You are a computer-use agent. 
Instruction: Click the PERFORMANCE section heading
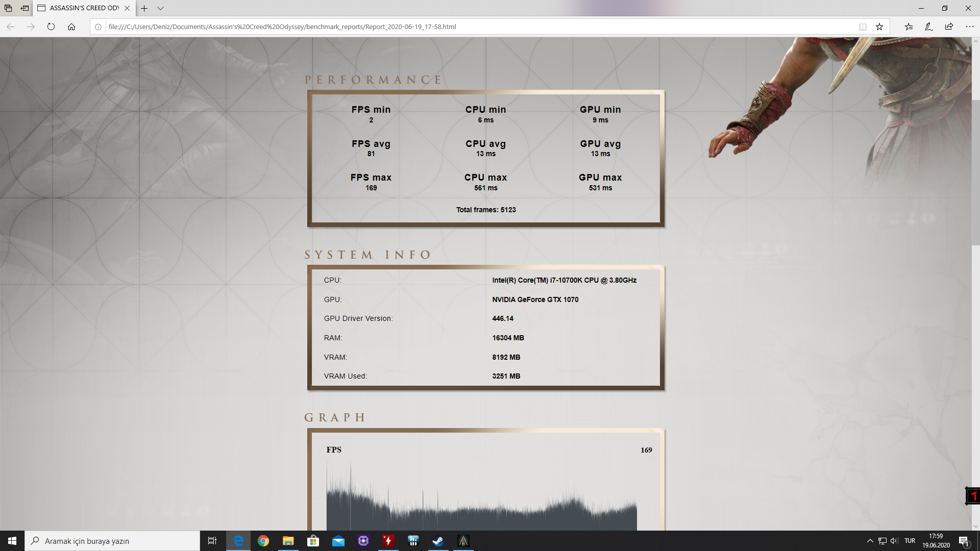coord(373,80)
